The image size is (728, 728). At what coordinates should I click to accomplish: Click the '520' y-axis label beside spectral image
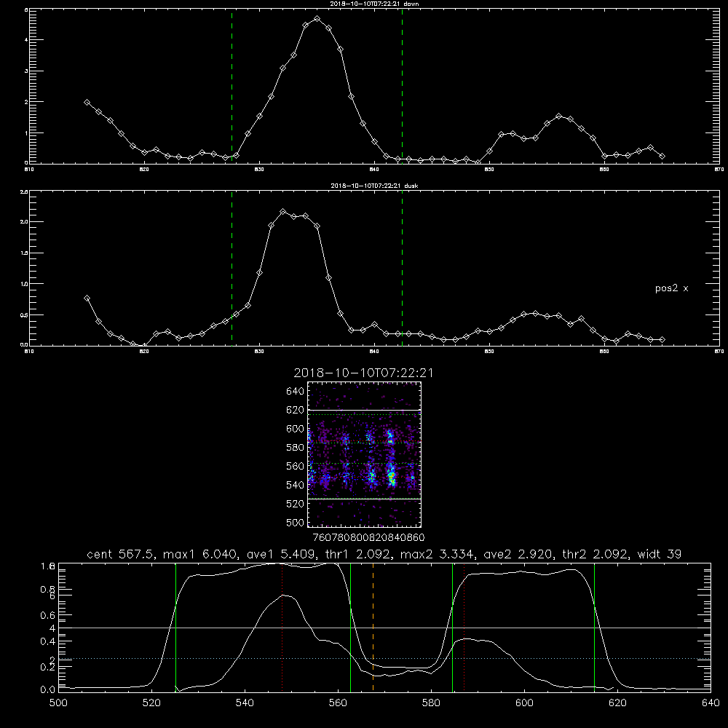pyautogui.click(x=295, y=504)
